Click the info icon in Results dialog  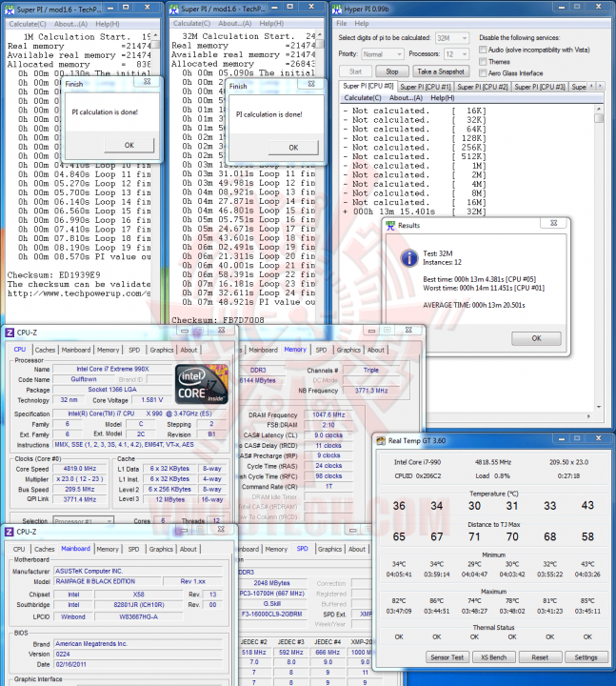tap(408, 257)
